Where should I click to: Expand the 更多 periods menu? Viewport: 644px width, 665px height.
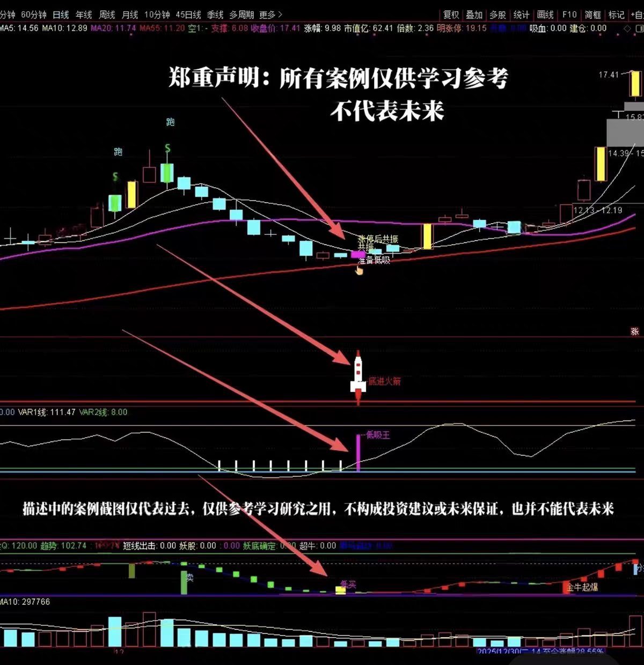(x=270, y=14)
